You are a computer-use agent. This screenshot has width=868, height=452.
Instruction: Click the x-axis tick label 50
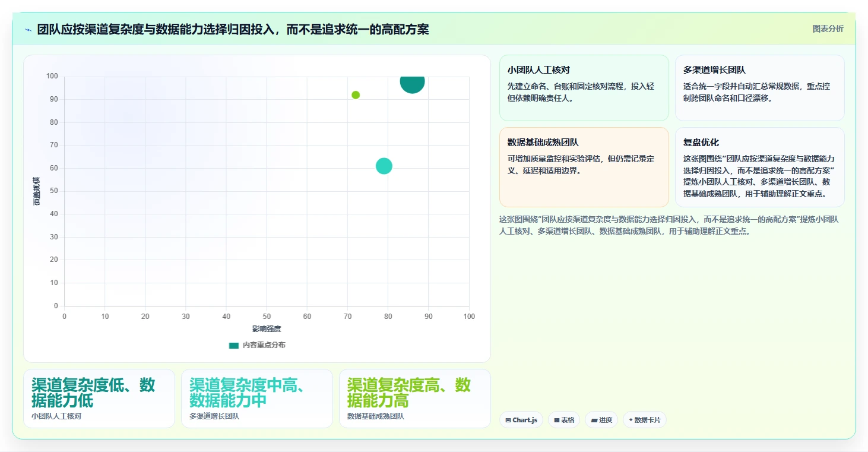coord(267,317)
